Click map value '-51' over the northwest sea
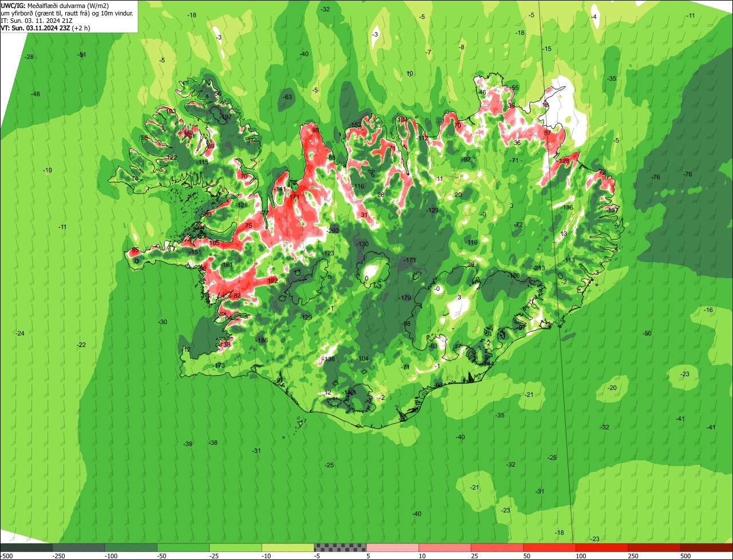 point(82,55)
